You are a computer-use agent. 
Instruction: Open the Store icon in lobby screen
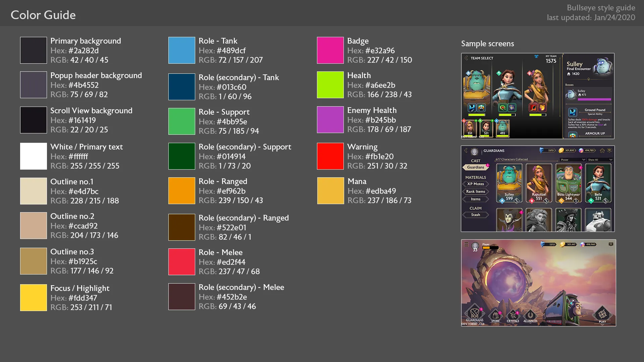pos(495,316)
